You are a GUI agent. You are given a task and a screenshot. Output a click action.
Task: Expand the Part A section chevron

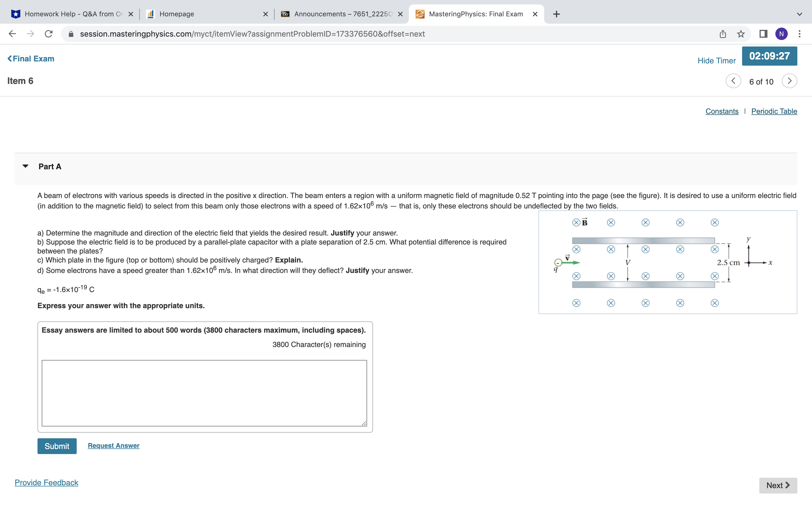26,166
